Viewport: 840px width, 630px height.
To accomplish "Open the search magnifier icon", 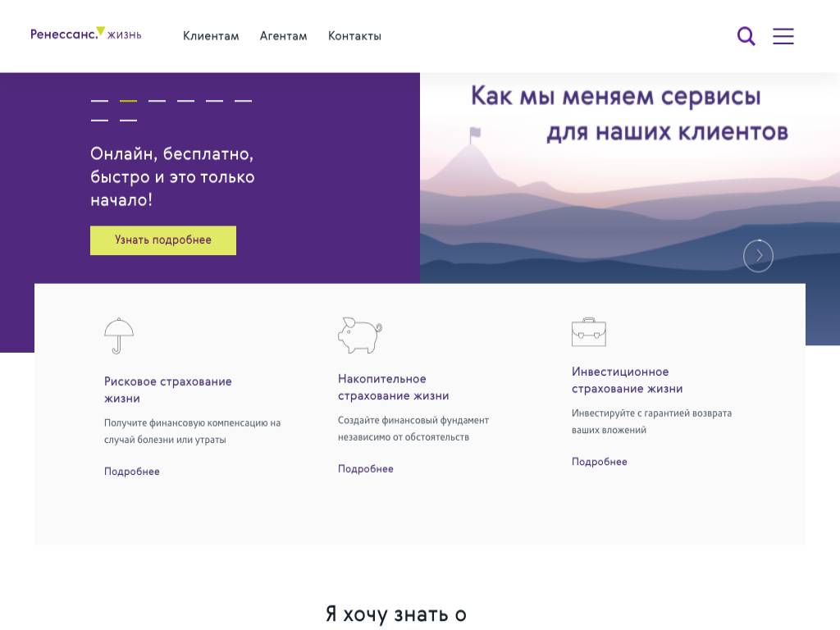I will 746,36.
